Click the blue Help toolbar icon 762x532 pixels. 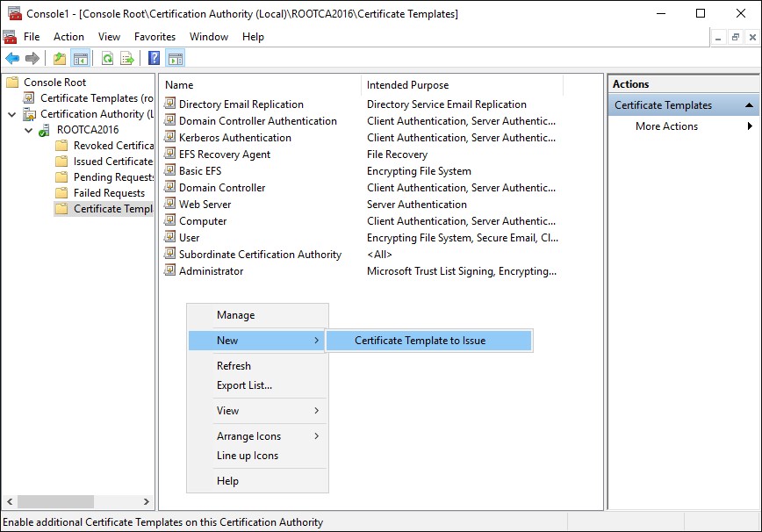tap(154, 59)
